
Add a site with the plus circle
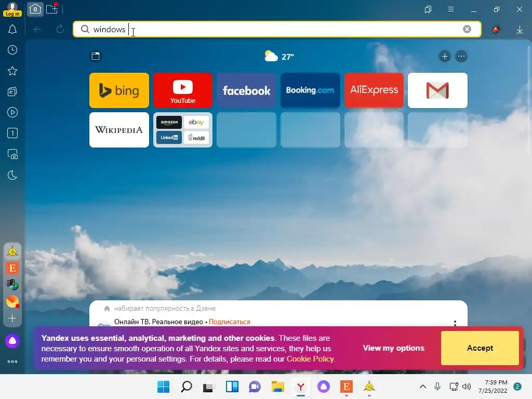click(x=445, y=56)
